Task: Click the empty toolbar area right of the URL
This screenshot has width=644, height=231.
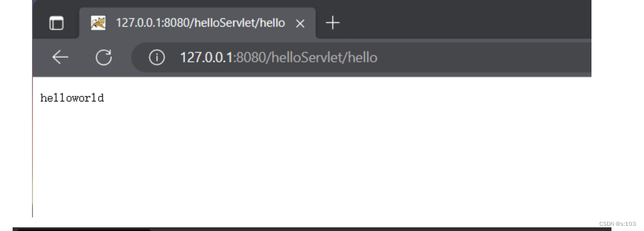Action: 483,57
